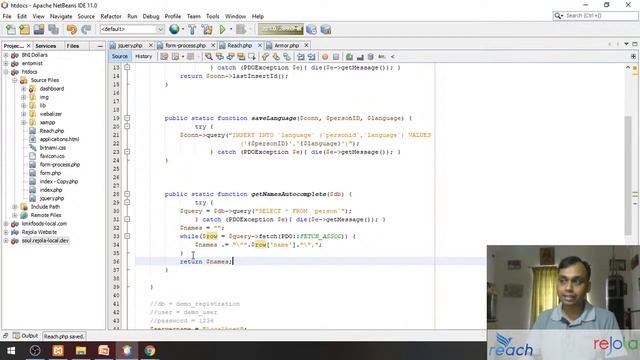This screenshot has height=360, width=640.
Task: Click the Source view button
Action: pyautogui.click(x=120, y=57)
